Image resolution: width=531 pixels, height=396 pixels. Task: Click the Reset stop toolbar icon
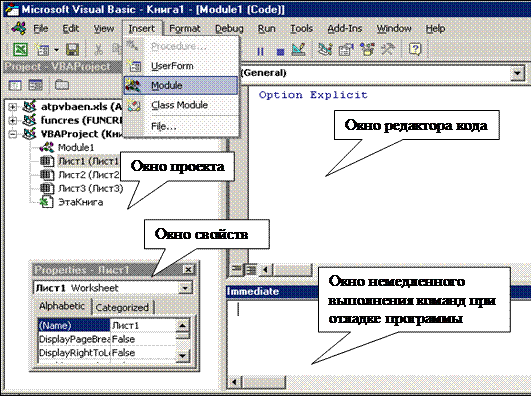pos(280,52)
